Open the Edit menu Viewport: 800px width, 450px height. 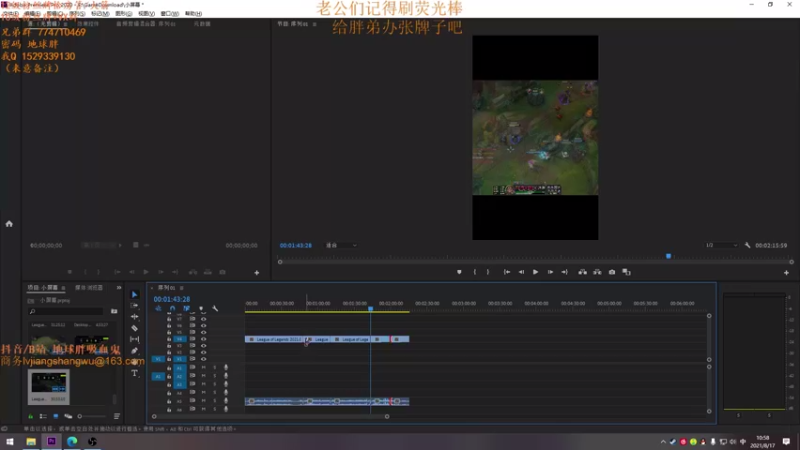(32, 14)
